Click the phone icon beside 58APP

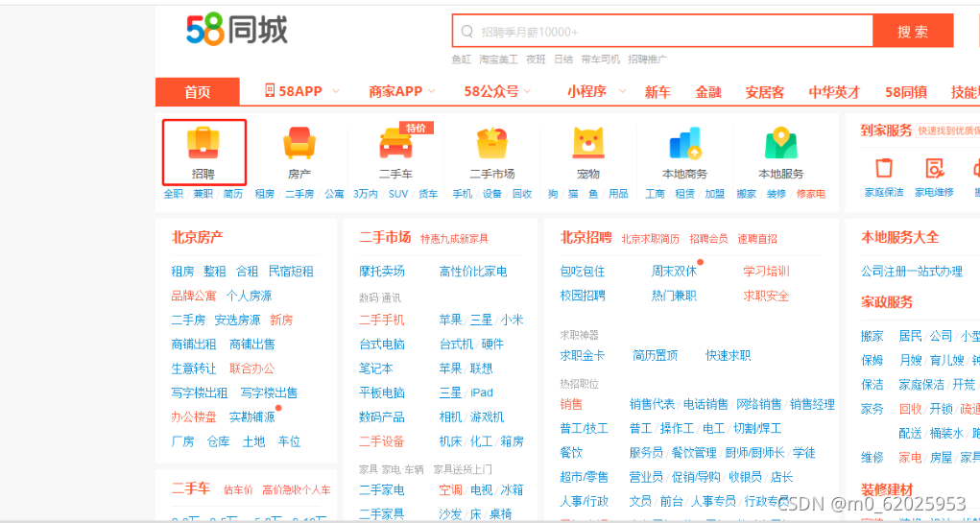(x=270, y=91)
